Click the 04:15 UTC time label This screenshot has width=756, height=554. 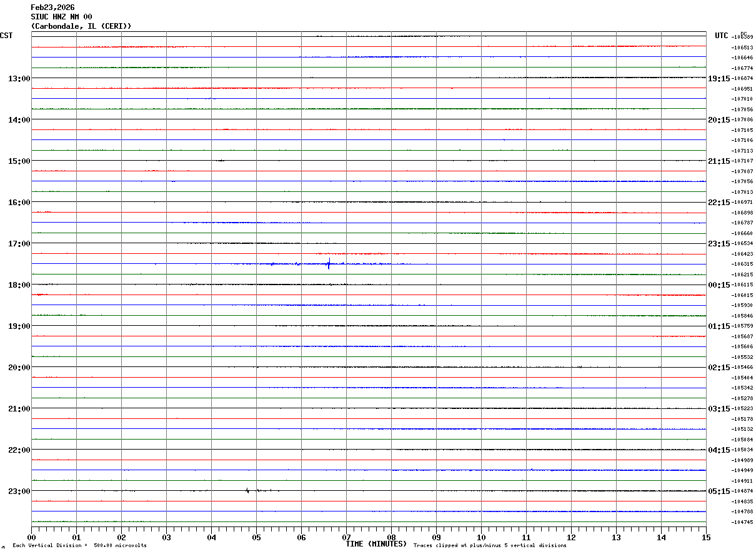(719, 450)
